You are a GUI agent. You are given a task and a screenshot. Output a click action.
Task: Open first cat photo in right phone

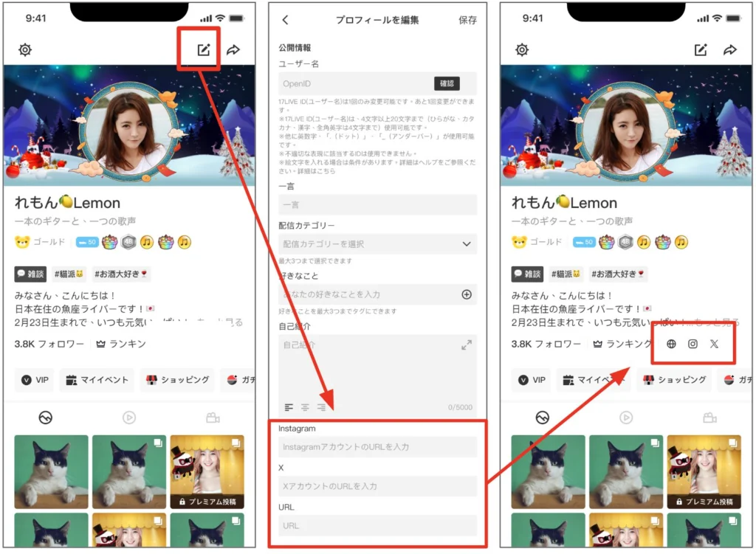click(549, 471)
